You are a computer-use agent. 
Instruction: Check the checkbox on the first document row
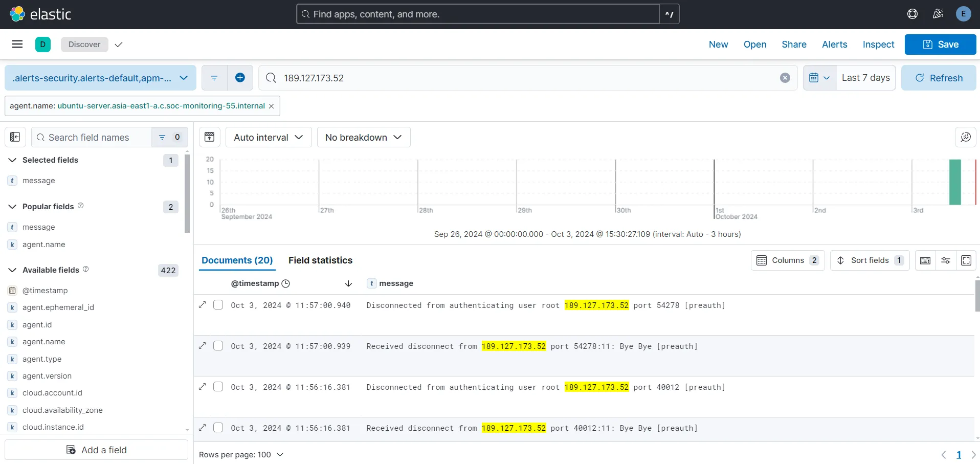(x=218, y=304)
